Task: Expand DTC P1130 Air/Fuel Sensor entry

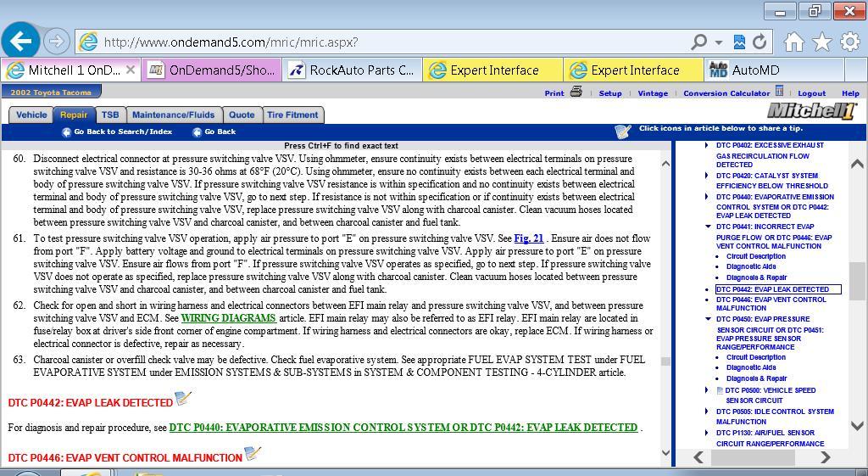Action: click(707, 433)
